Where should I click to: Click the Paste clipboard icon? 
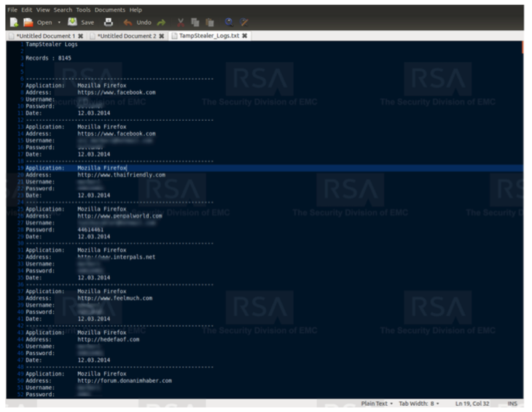210,23
